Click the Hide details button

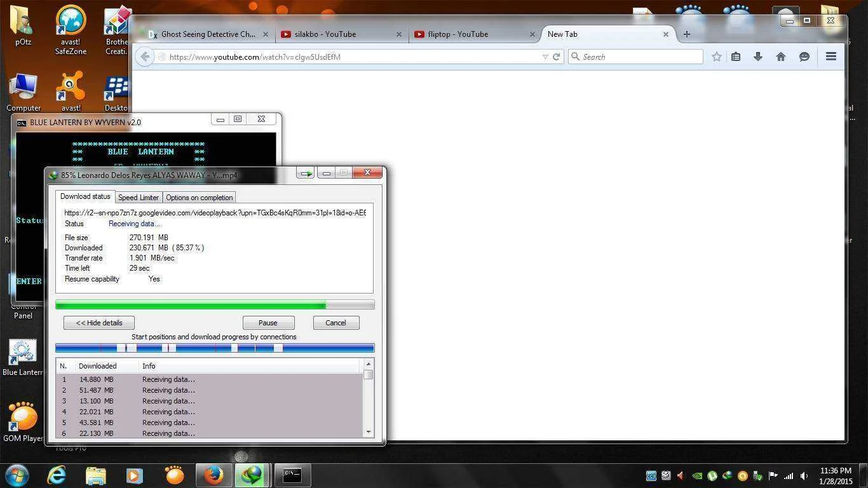point(99,323)
